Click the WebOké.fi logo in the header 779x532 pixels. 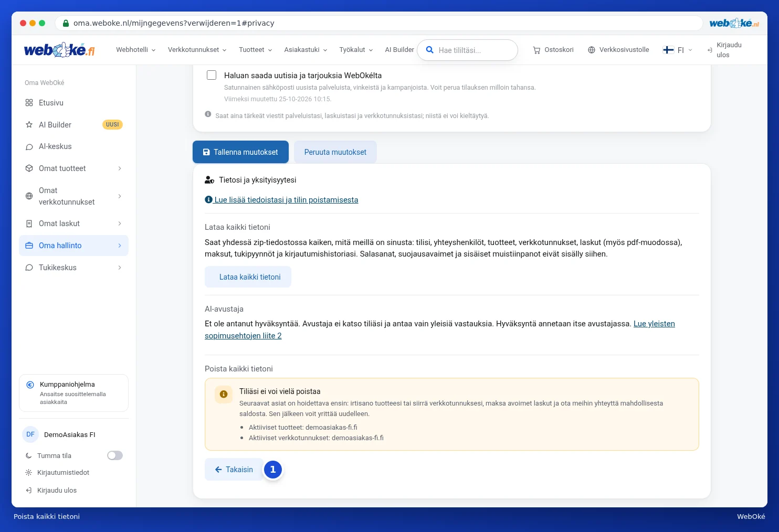tap(59, 50)
